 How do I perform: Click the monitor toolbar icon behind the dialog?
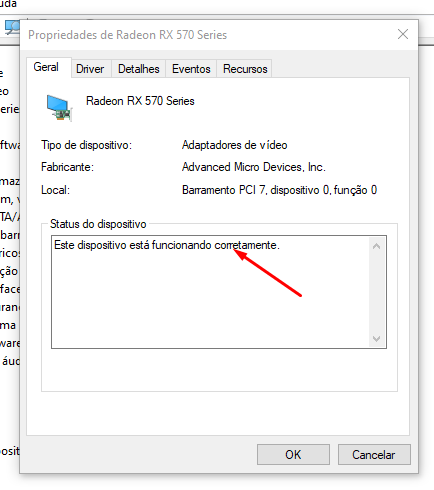pyautogui.click(x=12, y=27)
